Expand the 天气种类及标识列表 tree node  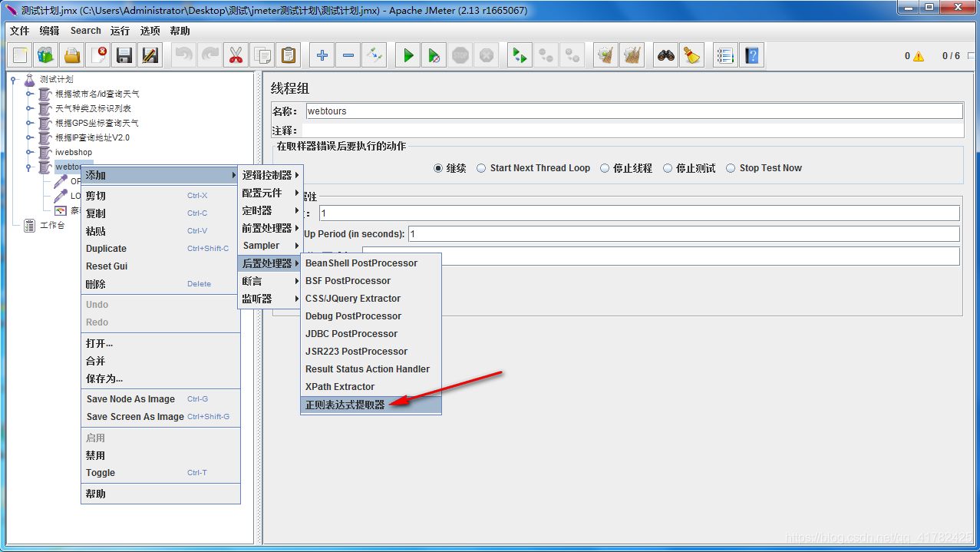30,108
